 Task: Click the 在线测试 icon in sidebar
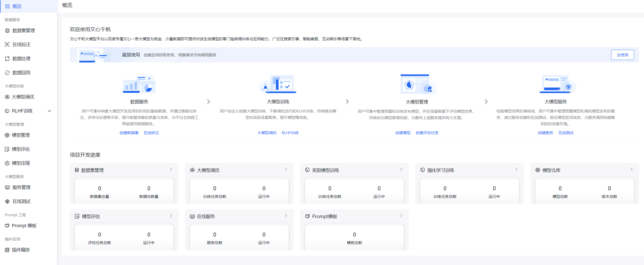pyautogui.click(x=7, y=201)
